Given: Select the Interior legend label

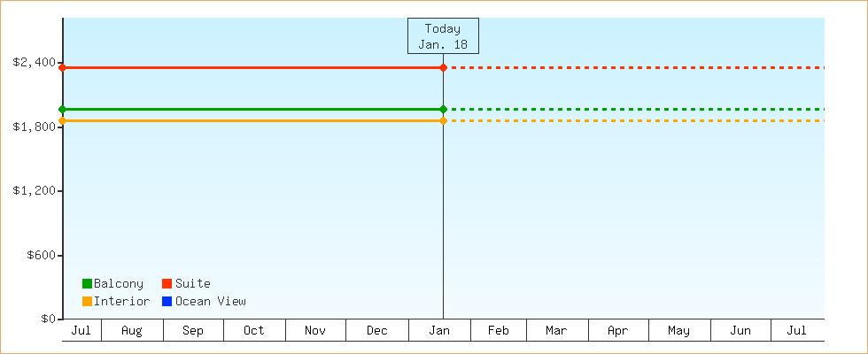Looking at the screenshot, I should [121, 302].
